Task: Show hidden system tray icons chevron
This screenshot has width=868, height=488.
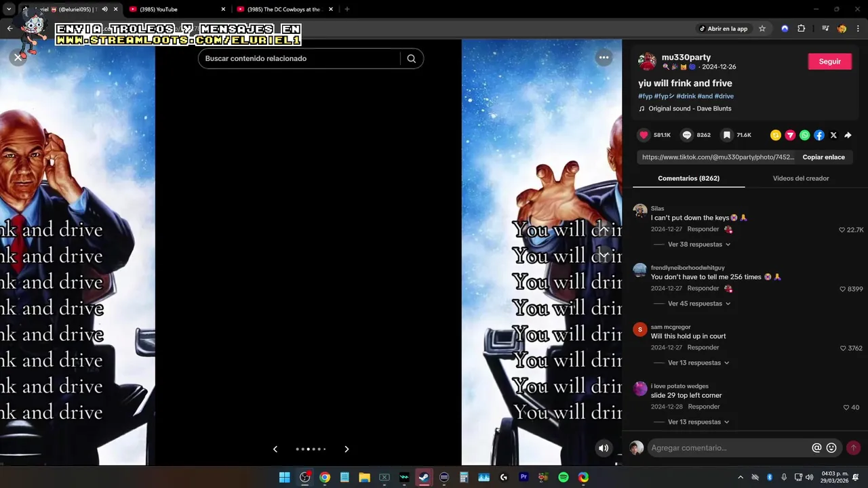Action: [741, 477]
